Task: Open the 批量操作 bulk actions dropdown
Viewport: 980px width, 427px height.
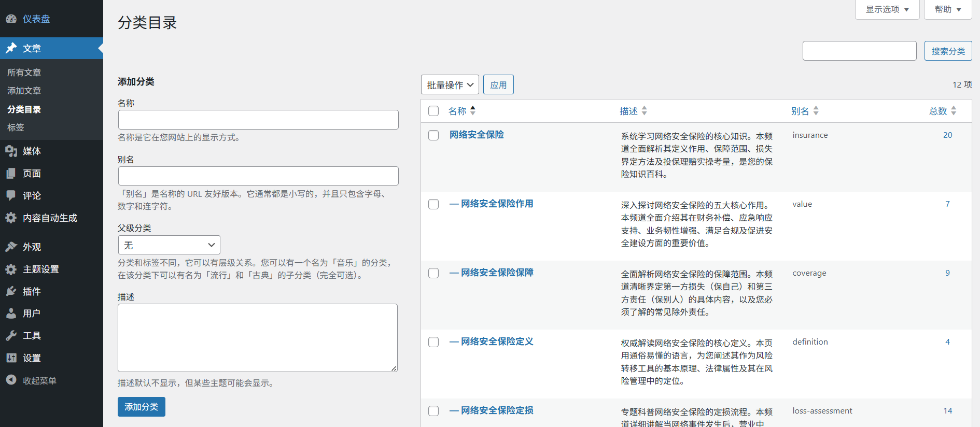Action: [x=450, y=85]
